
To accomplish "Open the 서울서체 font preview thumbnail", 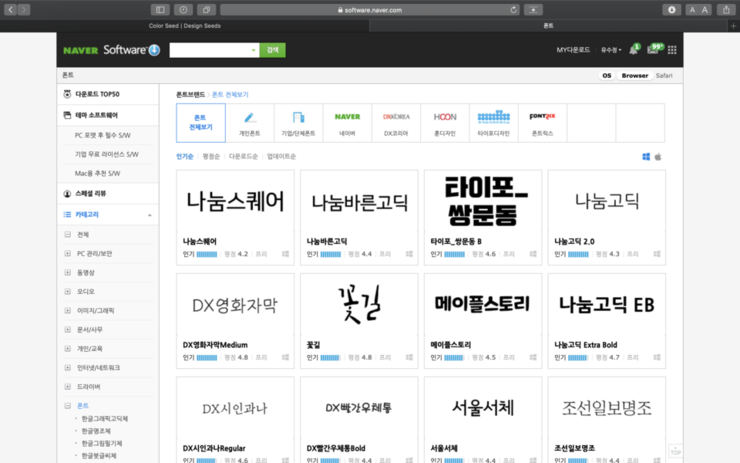I will [x=483, y=408].
